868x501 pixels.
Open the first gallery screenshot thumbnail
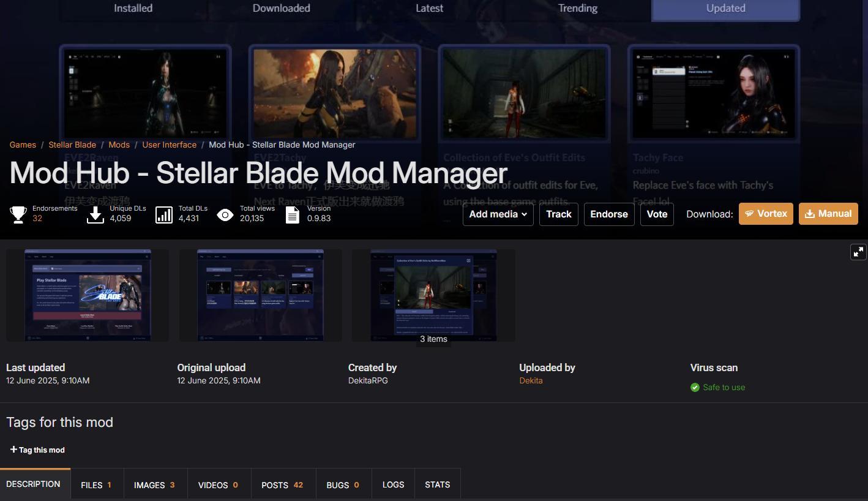(x=87, y=295)
